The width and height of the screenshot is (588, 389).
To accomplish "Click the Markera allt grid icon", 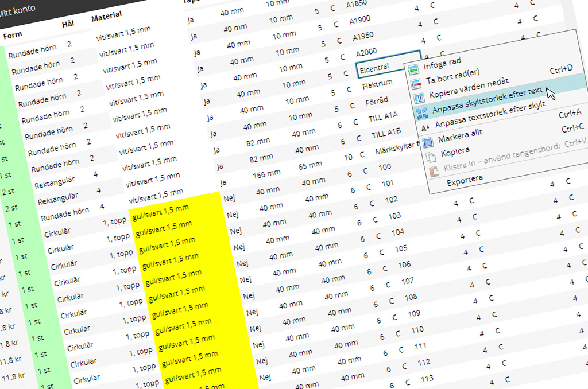I will click(x=427, y=142).
